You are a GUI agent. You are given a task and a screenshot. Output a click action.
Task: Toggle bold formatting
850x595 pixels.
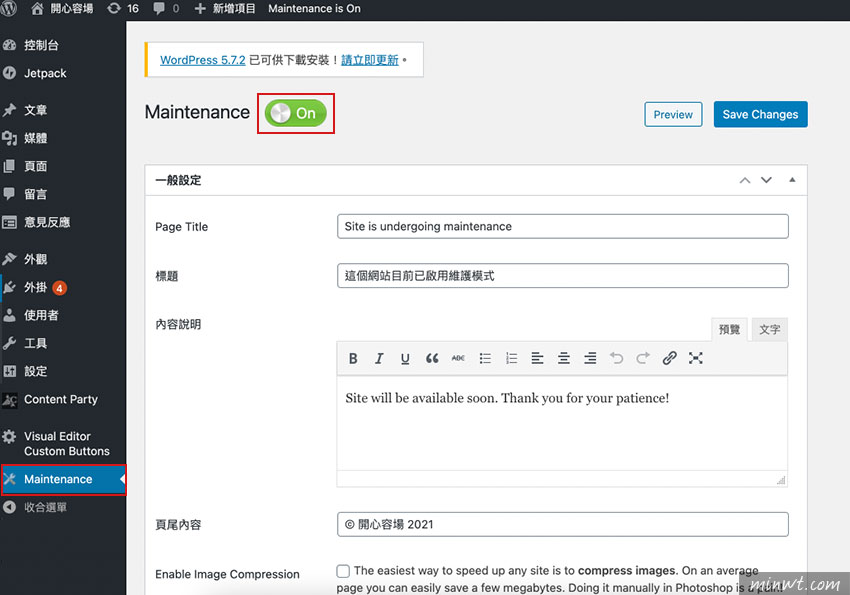coord(353,358)
